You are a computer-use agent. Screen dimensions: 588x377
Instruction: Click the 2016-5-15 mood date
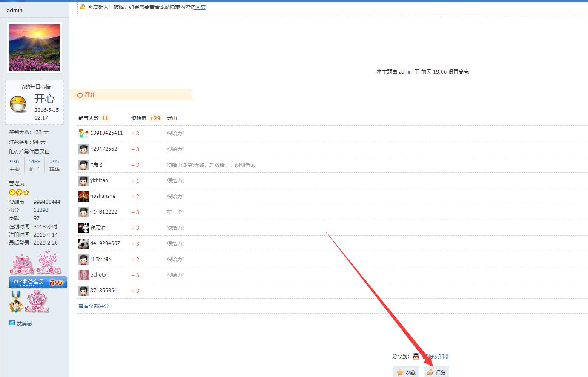[x=47, y=110]
